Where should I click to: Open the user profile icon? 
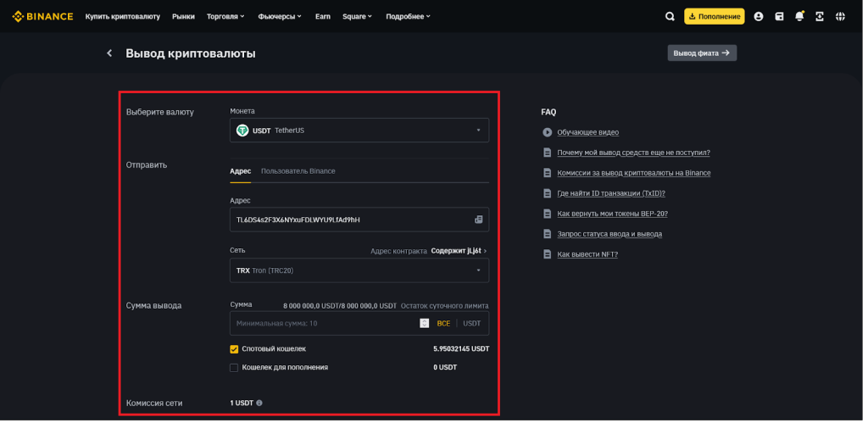758,16
